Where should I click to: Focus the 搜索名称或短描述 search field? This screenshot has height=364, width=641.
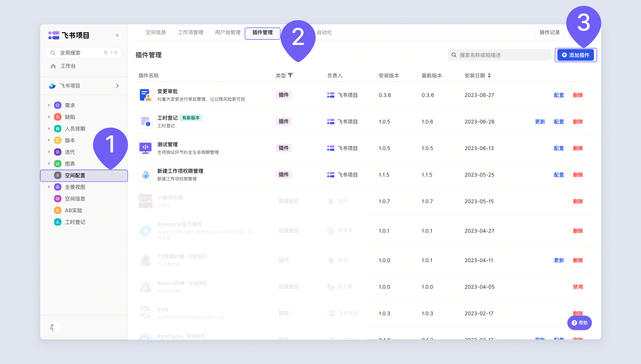tap(499, 55)
